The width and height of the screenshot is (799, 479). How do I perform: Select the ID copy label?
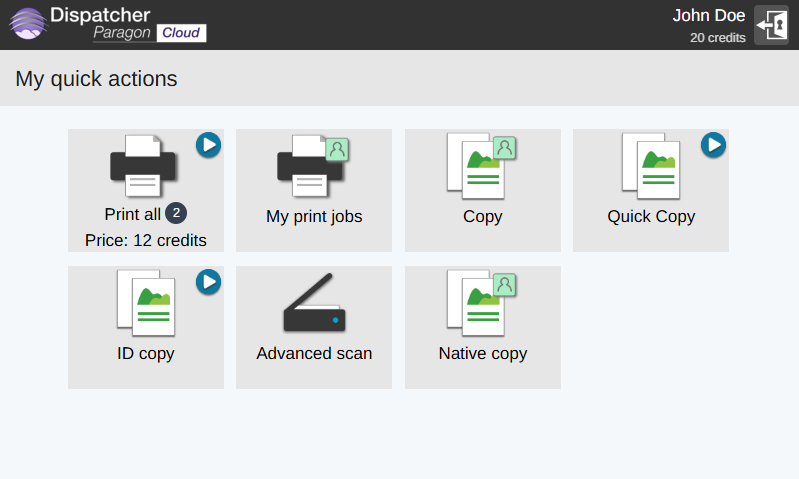point(146,354)
